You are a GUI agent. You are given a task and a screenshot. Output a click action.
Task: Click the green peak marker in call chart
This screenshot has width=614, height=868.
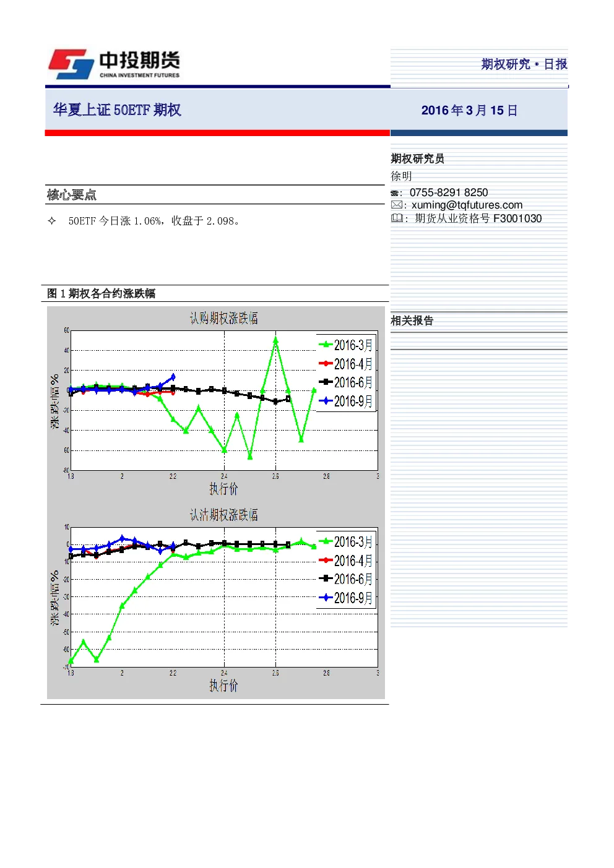coord(275,340)
